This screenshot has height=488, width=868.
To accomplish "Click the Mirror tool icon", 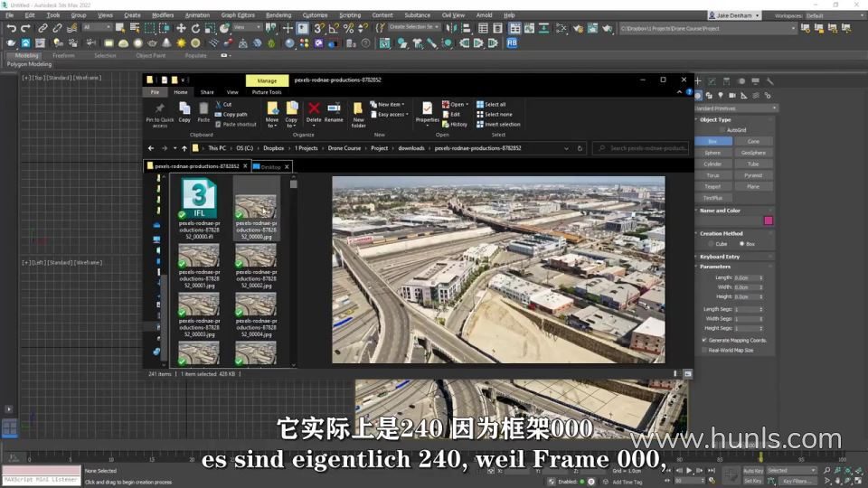I will pos(451,28).
